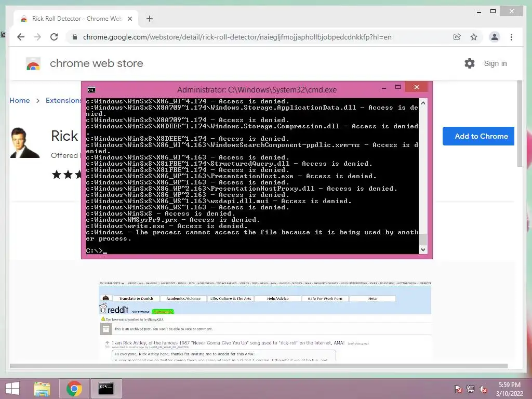
Task: Switch to Chrome in the taskbar
Action: coord(74,389)
